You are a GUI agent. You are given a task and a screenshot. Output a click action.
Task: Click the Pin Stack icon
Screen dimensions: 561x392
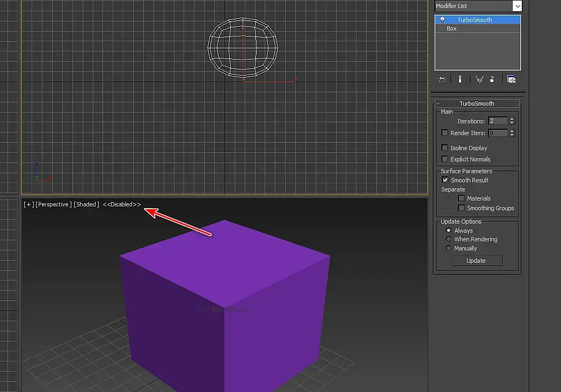[441, 79]
